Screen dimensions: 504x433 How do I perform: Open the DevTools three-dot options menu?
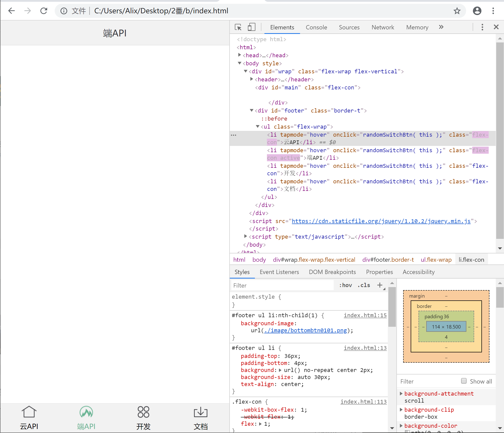click(x=482, y=27)
